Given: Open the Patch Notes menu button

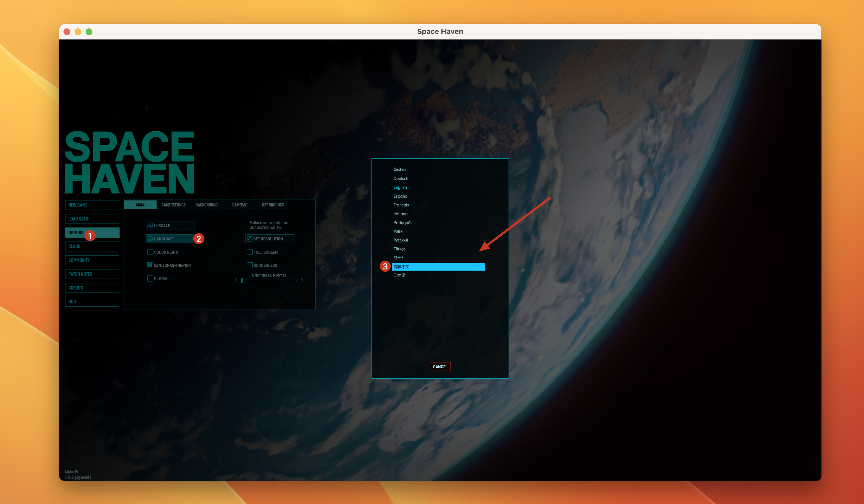Looking at the screenshot, I should tap(92, 274).
